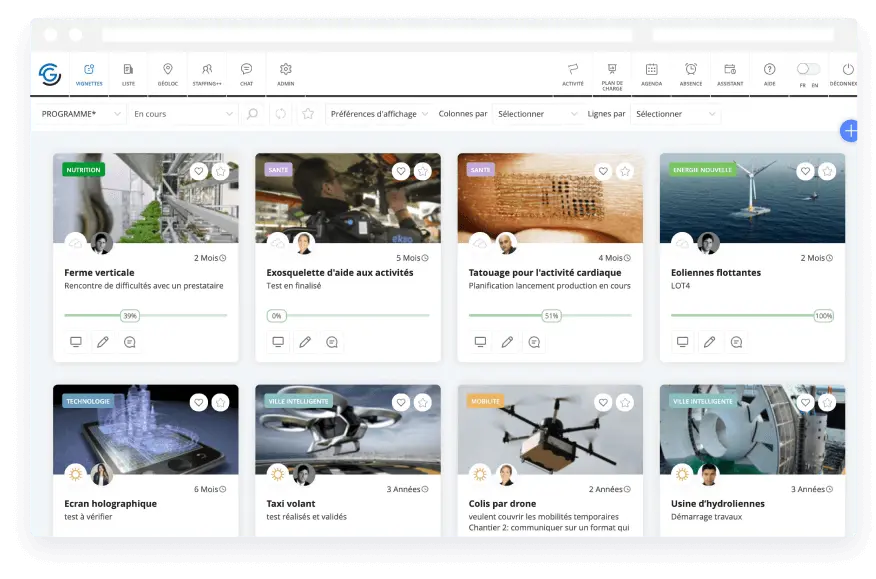Toggle the FR/EN language switch
Screen dimensions: 876x579
pyautogui.click(x=808, y=69)
